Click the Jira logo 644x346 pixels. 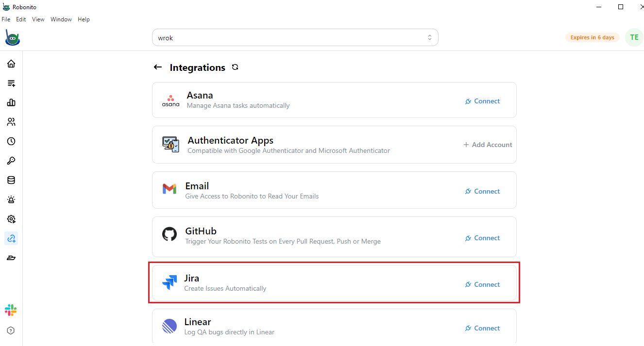[x=169, y=282]
